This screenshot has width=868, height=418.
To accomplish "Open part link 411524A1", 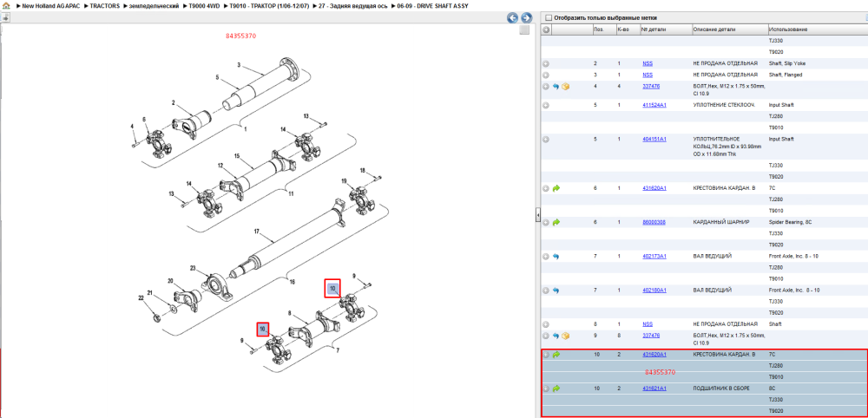I will [654, 105].
